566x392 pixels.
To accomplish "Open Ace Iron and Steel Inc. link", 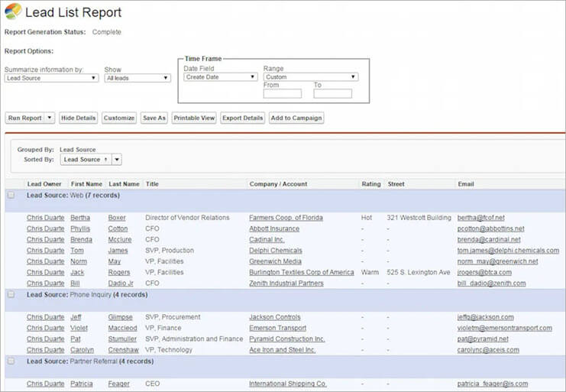I will coord(283,350).
